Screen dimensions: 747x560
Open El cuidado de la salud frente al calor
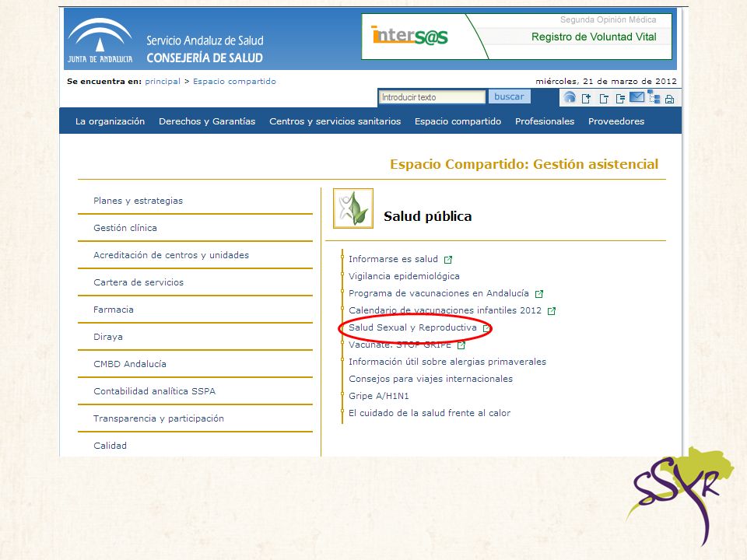point(430,413)
